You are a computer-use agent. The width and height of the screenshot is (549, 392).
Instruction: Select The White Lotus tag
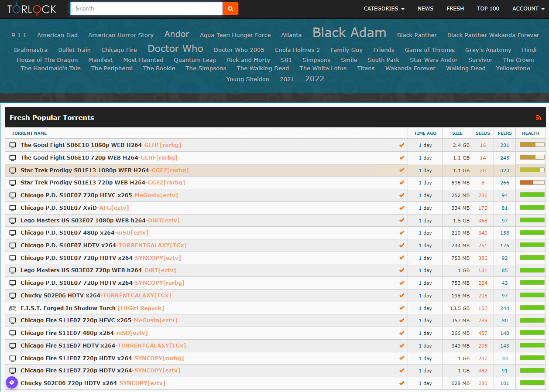pyautogui.click(x=323, y=68)
